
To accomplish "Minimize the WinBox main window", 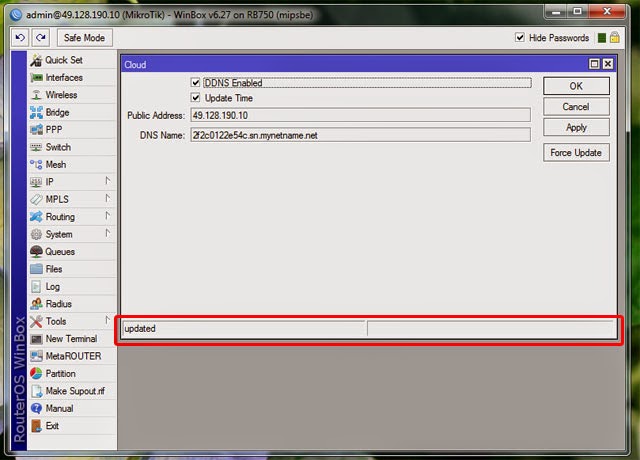I will click(x=557, y=11).
